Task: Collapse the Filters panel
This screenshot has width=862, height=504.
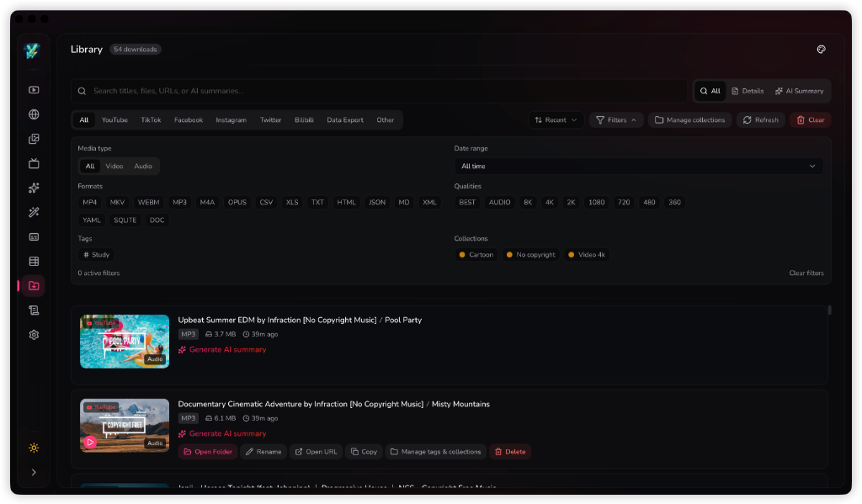Action: [x=616, y=119]
